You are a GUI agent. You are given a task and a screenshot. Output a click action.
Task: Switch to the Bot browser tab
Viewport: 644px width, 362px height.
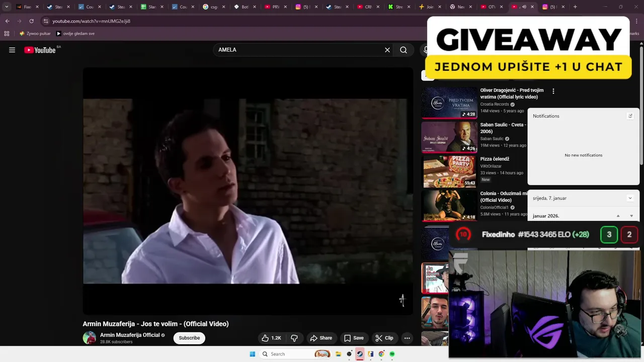pyautogui.click(x=245, y=7)
